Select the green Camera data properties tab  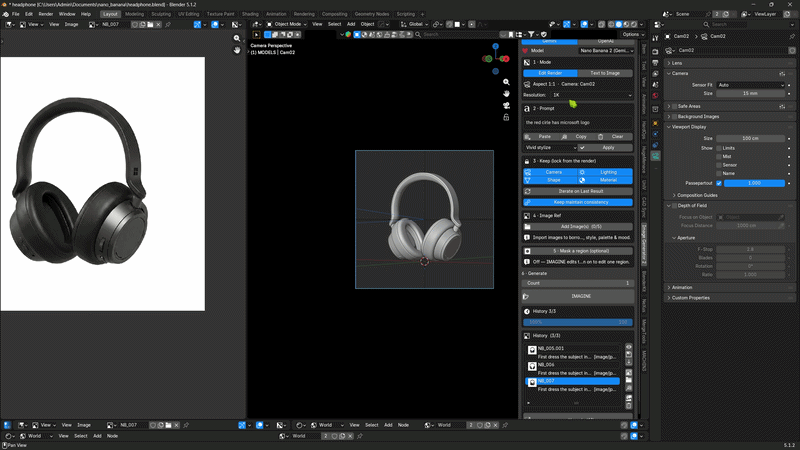point(655,156)
